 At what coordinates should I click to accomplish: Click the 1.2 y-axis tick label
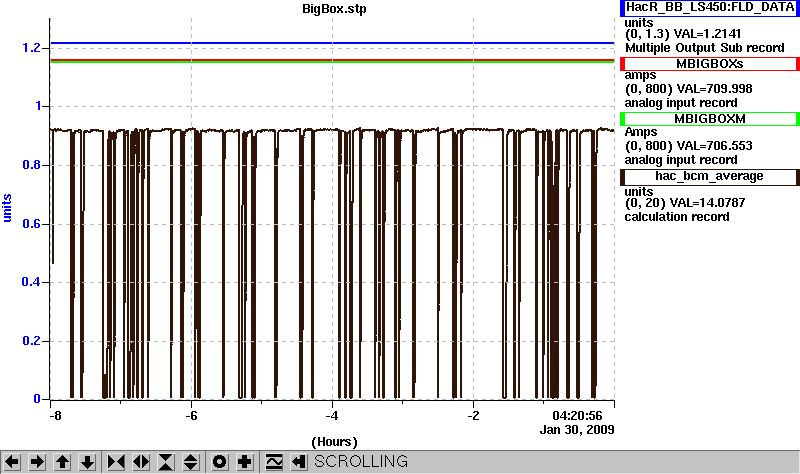pos(31,48)
